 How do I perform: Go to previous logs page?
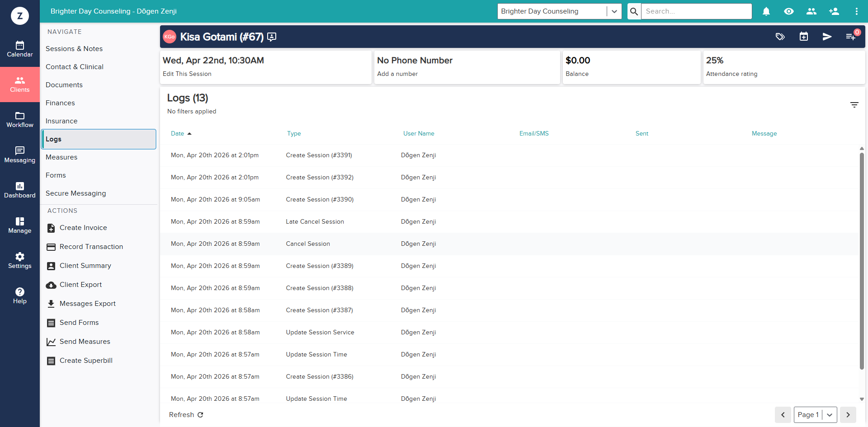(x=783, y=415)
